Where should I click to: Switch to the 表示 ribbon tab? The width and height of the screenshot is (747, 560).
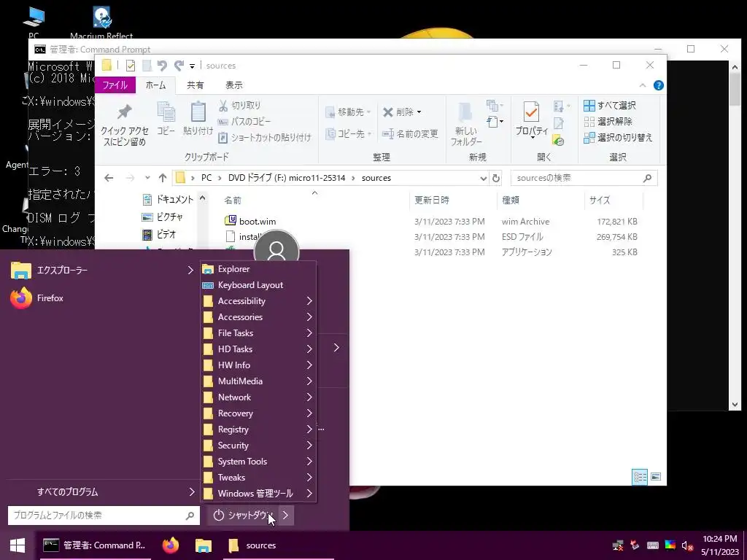coord(234,85)
